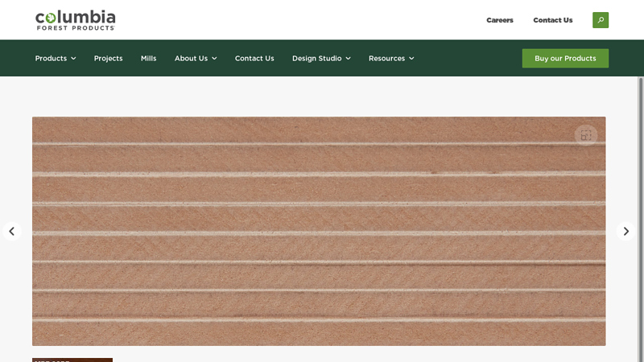Expand the Design Studio dropdown
Viewport: 644px width, 362px height.
point(321,58)
